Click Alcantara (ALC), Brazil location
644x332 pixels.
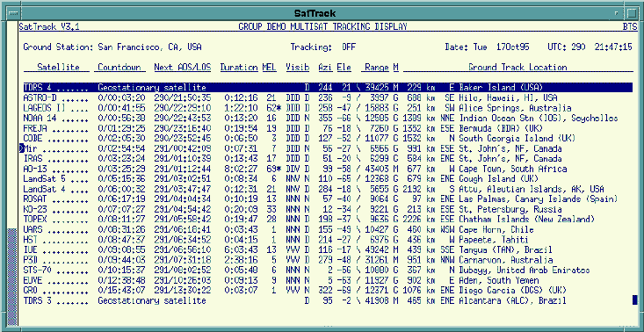512,300
